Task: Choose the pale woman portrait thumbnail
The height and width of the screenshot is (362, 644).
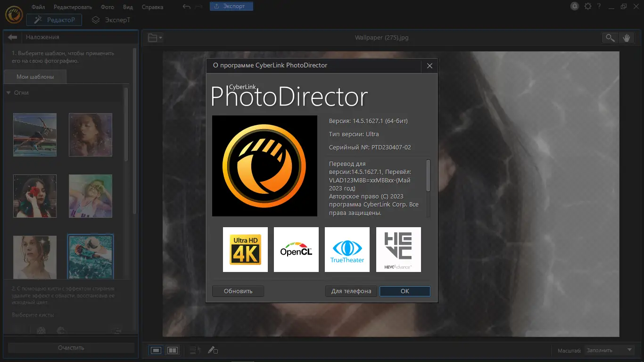Action: coord(35,257)
